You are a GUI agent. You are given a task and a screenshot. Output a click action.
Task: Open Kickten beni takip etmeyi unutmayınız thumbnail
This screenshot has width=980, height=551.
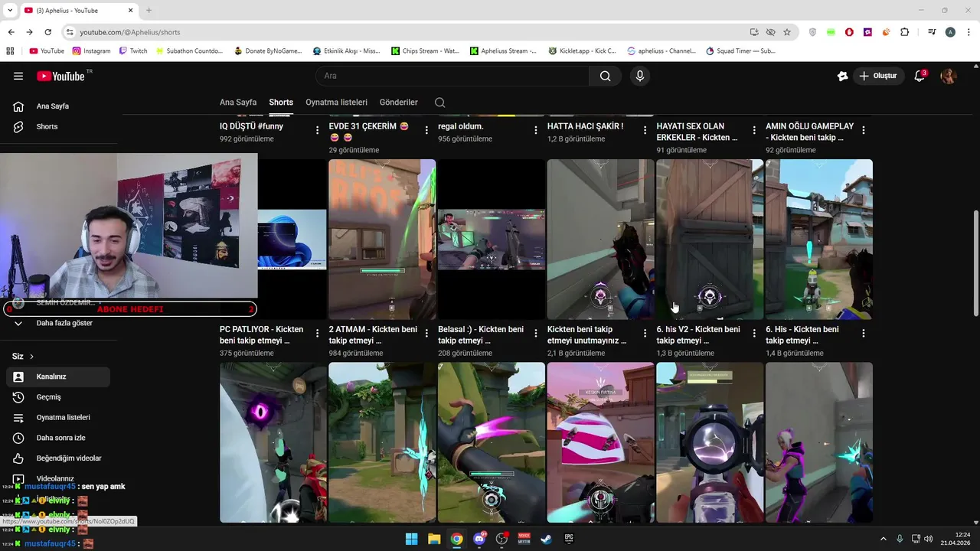(x=601, y=239)
